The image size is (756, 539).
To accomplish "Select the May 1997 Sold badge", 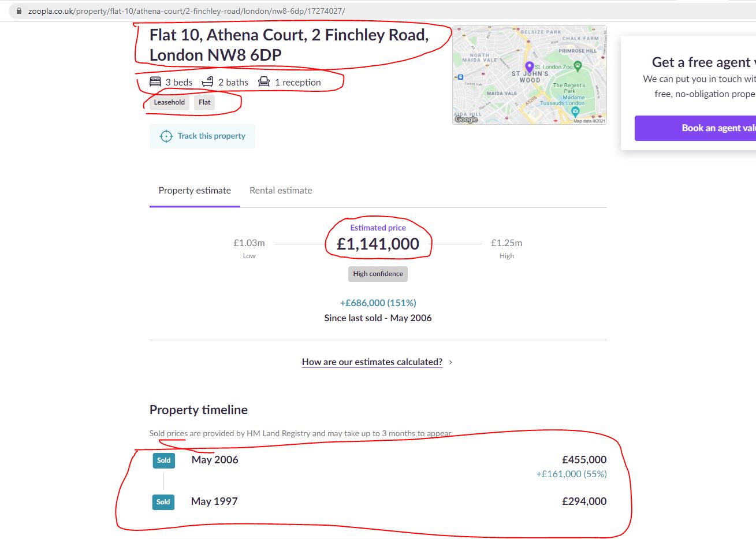I will pos(163,502).
